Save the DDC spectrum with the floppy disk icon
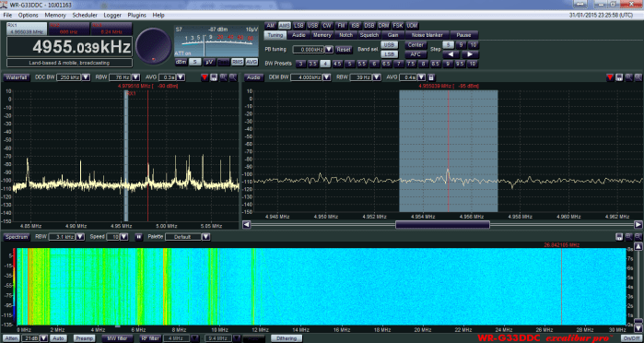This screenshot has height=343, width=644. coord(214,77)
